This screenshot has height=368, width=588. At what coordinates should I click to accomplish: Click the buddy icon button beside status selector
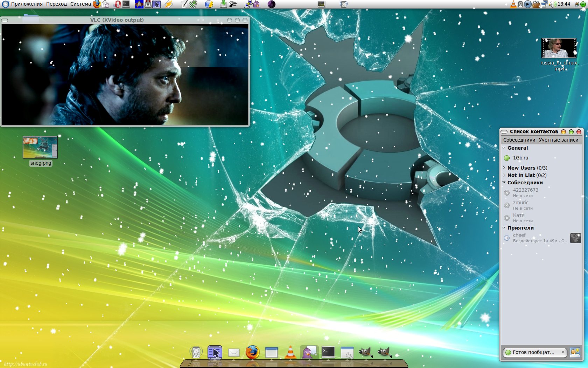coord(575,352)
